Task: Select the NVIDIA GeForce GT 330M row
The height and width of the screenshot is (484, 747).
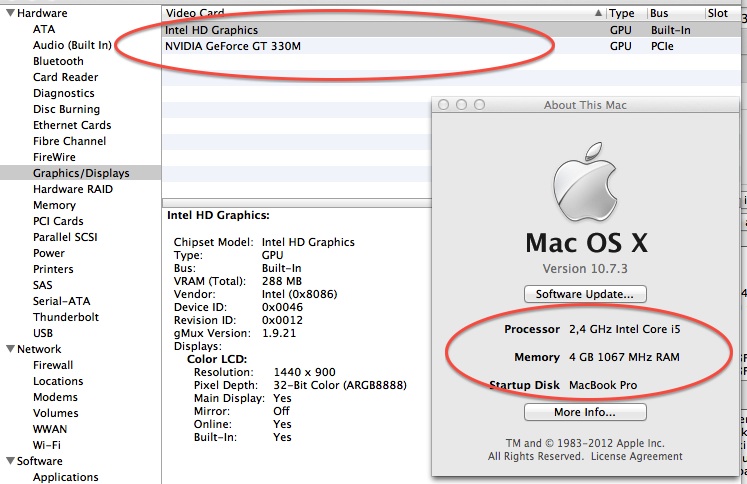Action: click(451, 46)
